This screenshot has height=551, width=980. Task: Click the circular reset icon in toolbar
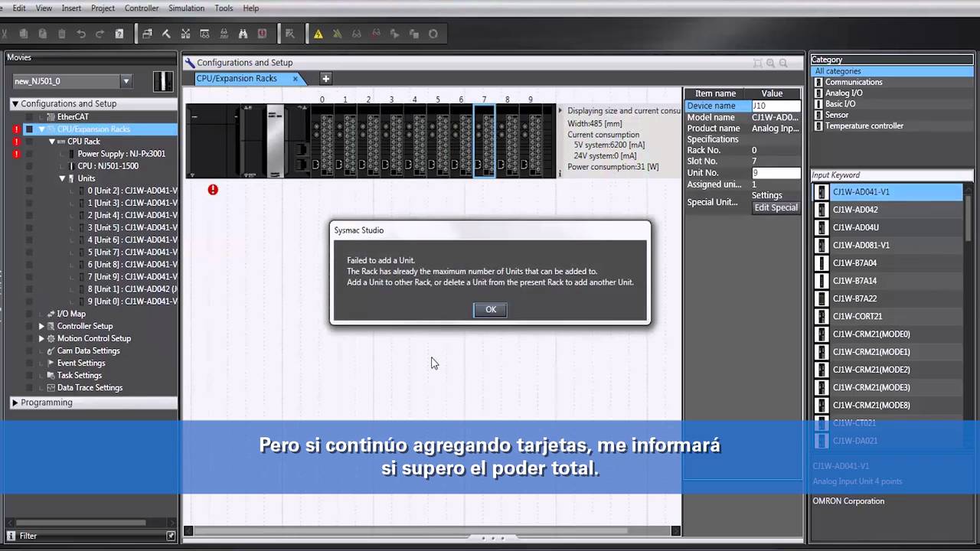click(x=433, y=34)
